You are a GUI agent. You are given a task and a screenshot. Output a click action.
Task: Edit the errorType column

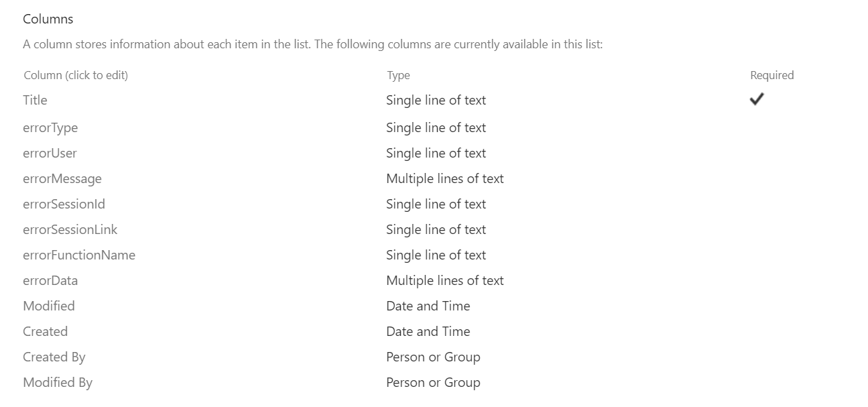50,127
